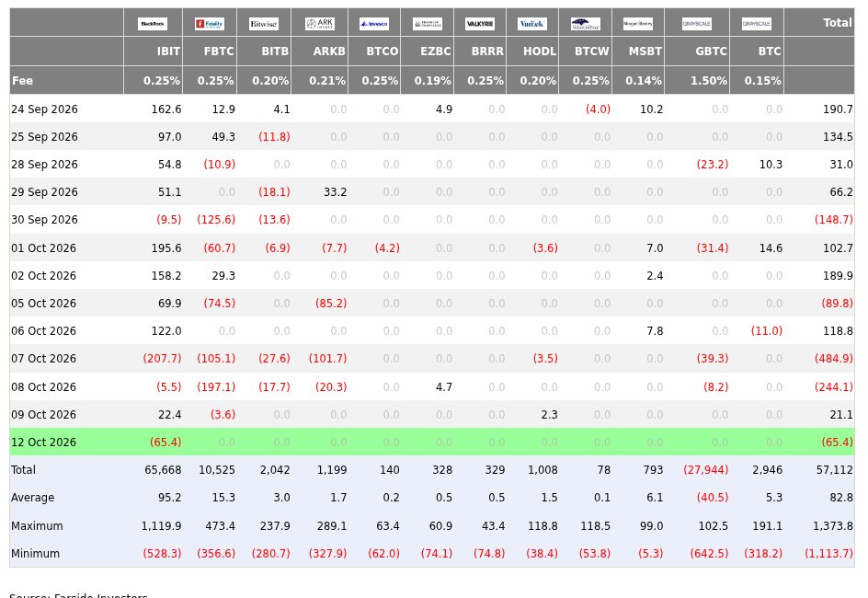Click the GBTC ticker header
This screenshot has width=868, height=598.
coord(712,52)
